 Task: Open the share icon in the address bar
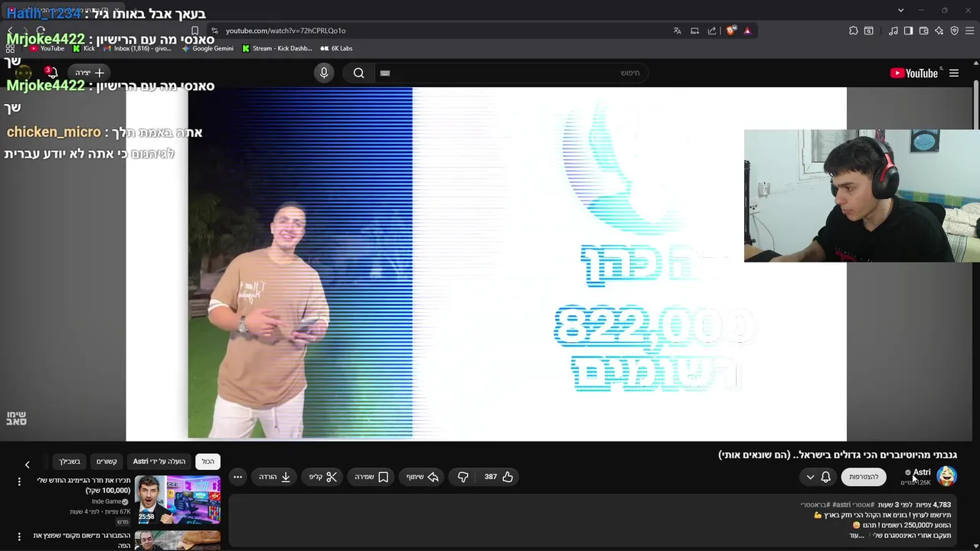(712, 31)
